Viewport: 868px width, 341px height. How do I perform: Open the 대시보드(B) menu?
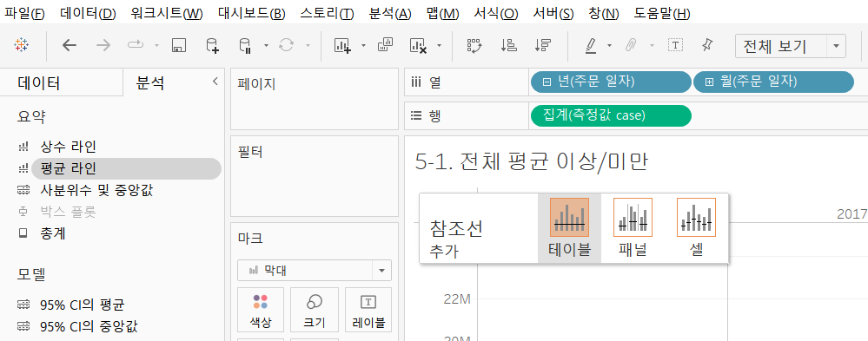[251, 13]
